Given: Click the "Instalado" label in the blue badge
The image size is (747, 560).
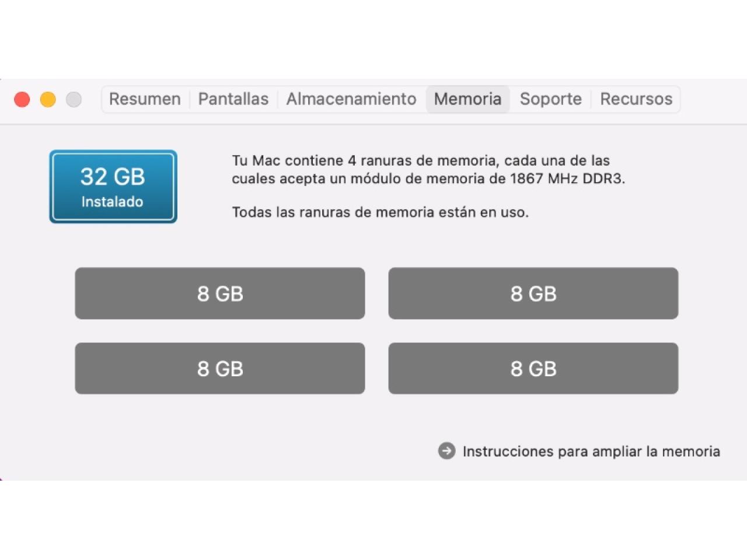Looking at the screenshot, I should coord(112,202).
